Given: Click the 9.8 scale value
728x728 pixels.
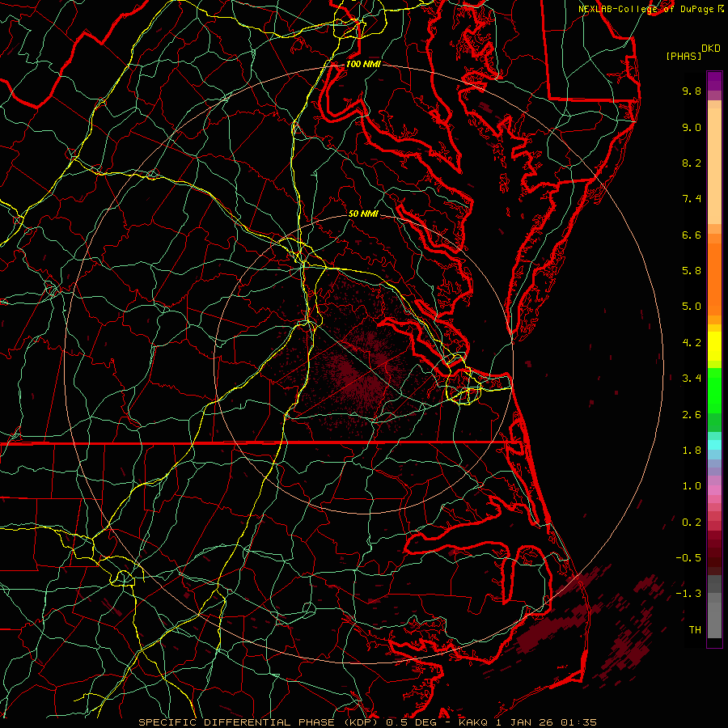Looking at the screenshot, I should click(x=692, y=91).
